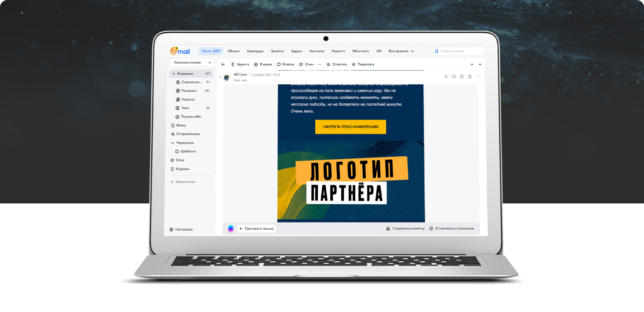
Task: Click the magnifier icon in the search box
Action: tap(437, 51)
